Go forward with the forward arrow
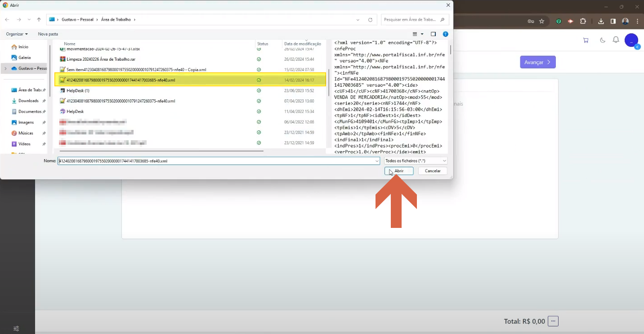Image resolution: width=644 pixels, height=334 pixels. (19, 20)
